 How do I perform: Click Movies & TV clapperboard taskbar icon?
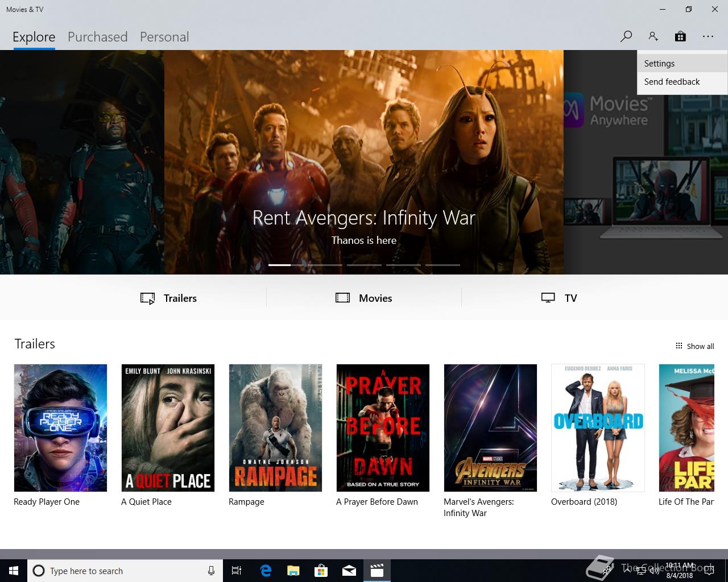[x=377, y=571]
